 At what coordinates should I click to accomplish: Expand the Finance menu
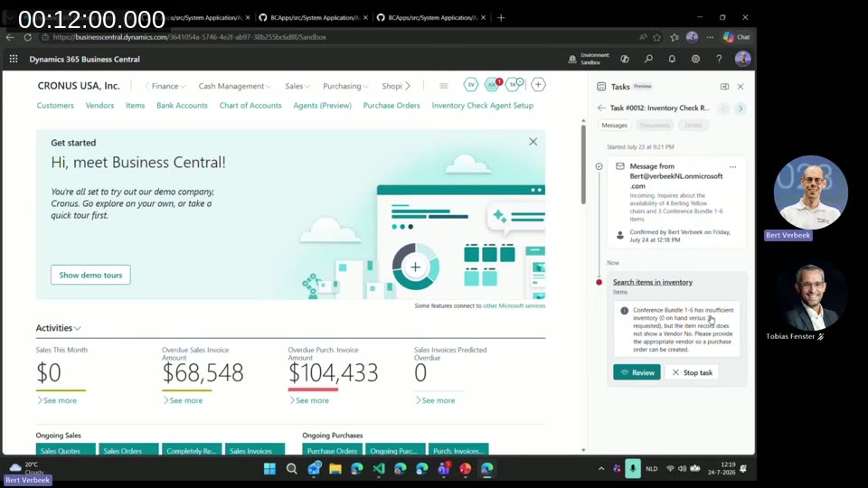click(x=168, y=86)
